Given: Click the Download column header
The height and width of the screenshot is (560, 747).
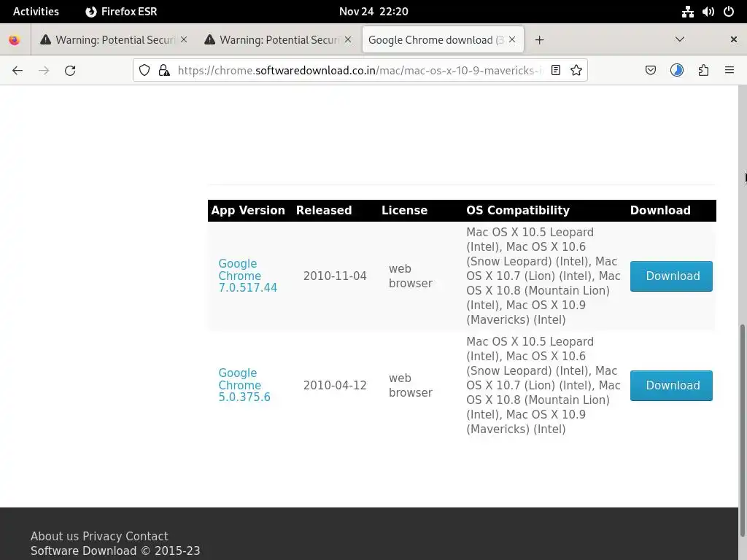Looking at the screenshot, I should [660, 211].
